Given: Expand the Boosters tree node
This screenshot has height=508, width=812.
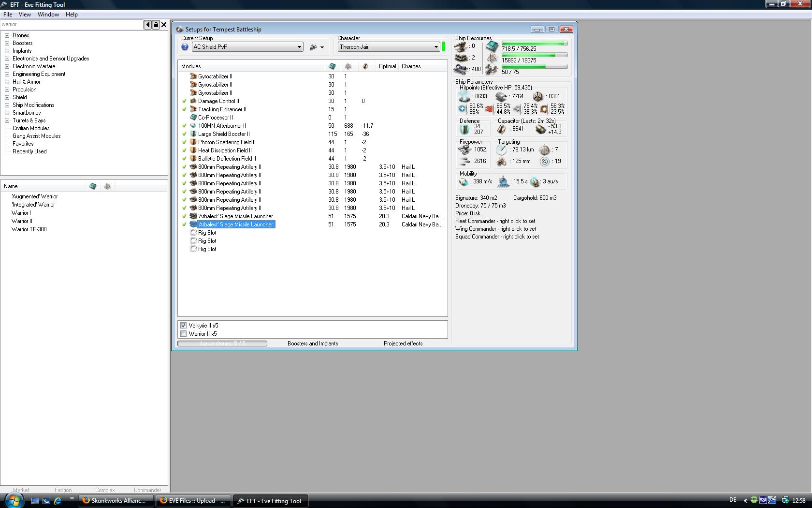Looking at the screenshot, I should tap(7, 43).
